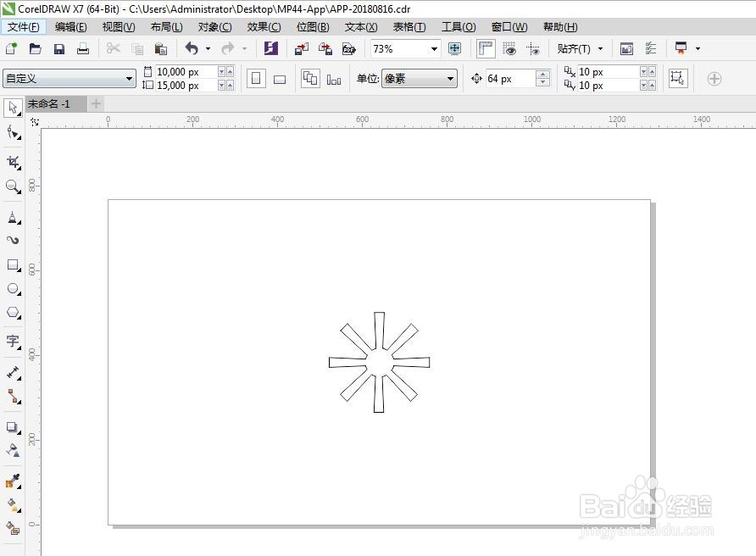Select the Ellipse tool
Image resolution: width=756 pixels, height=556 pixels.
tap(13, 289)
